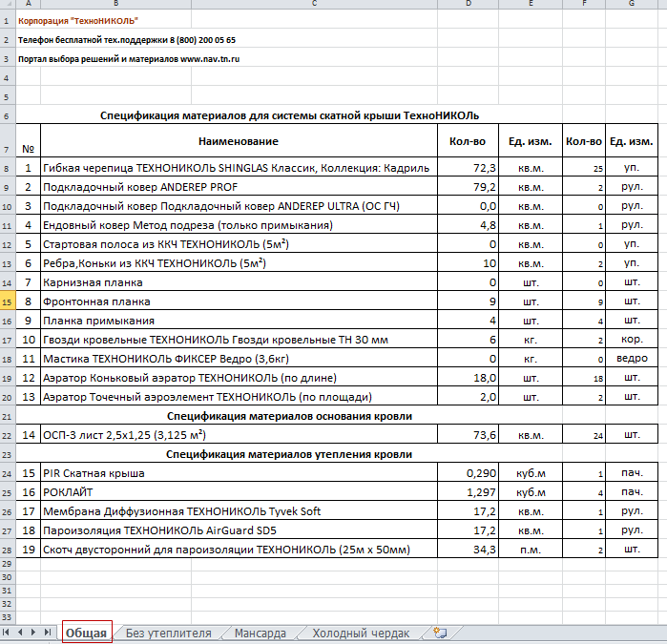Switch to the Мансарда sheet tab

pos(260,633)
